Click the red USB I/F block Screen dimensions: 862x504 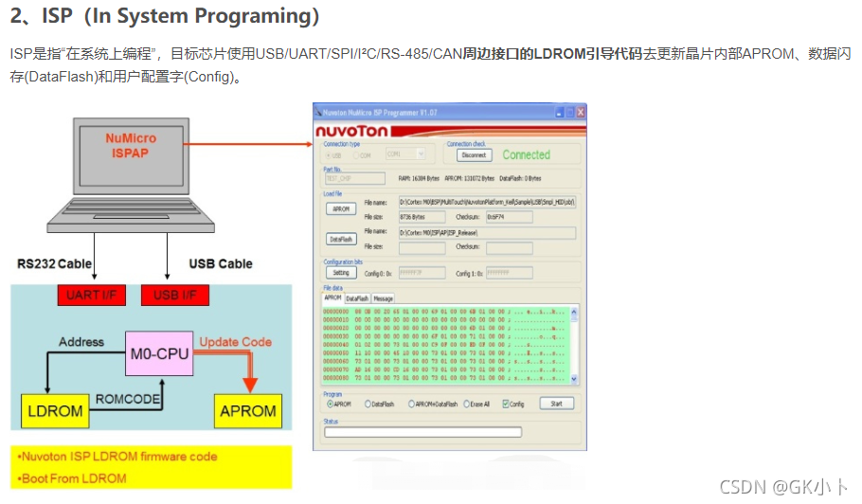pyautogui.click(x=175, y=296)
